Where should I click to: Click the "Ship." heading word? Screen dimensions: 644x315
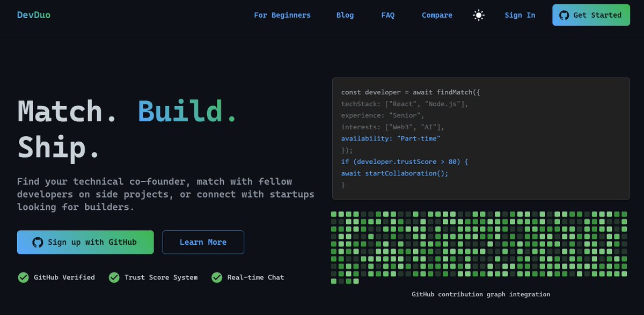click(x=59, y=146)
